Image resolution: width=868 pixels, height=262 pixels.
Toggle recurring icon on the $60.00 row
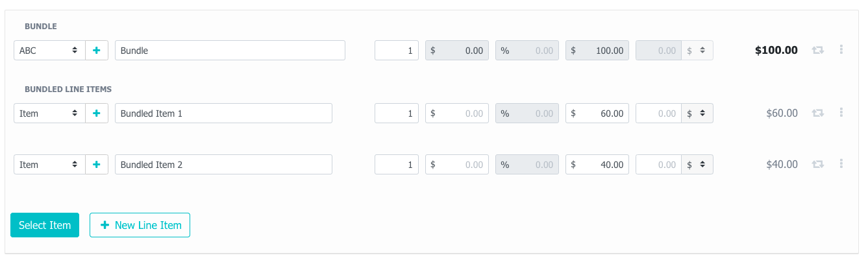point(818,113)
